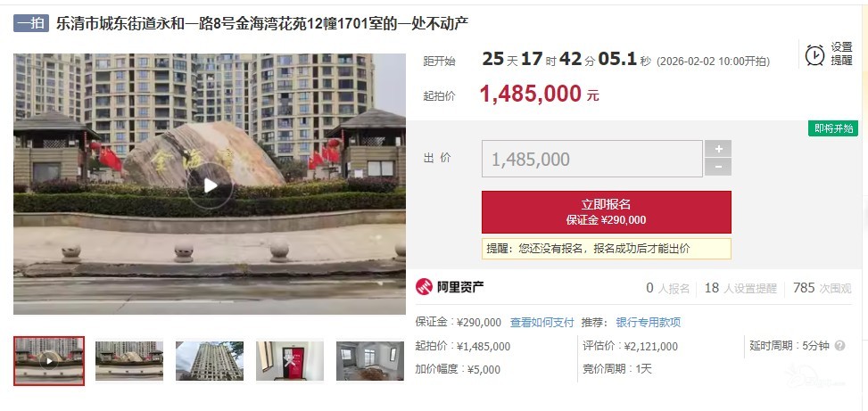868x411 pixels.
Task: Increase bid with the plus button
Action: point(718,149)
